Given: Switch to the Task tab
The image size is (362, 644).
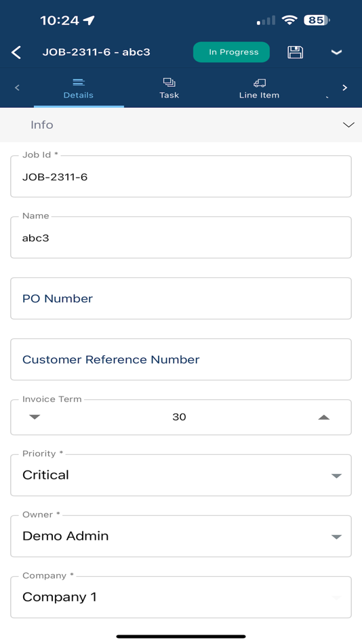Looking at the screenshot, I should pyautogui.click(x=169, y=88).
